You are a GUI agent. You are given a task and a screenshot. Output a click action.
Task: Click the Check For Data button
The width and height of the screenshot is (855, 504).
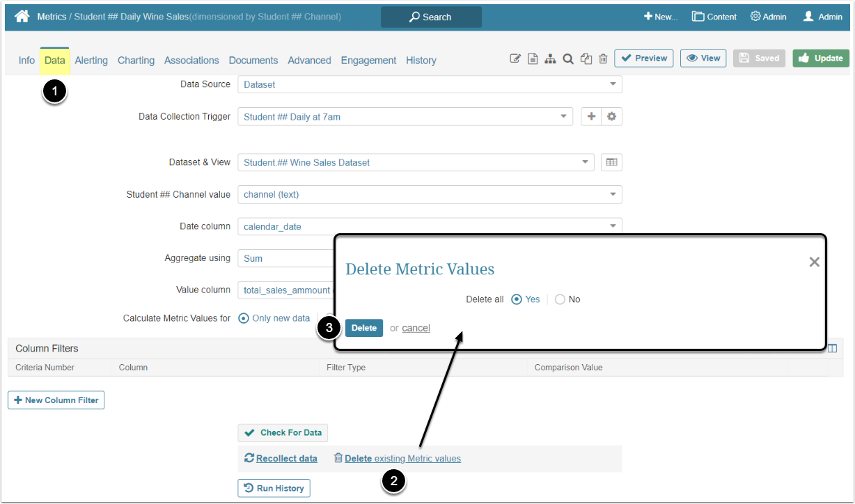[x=283, y=432]
